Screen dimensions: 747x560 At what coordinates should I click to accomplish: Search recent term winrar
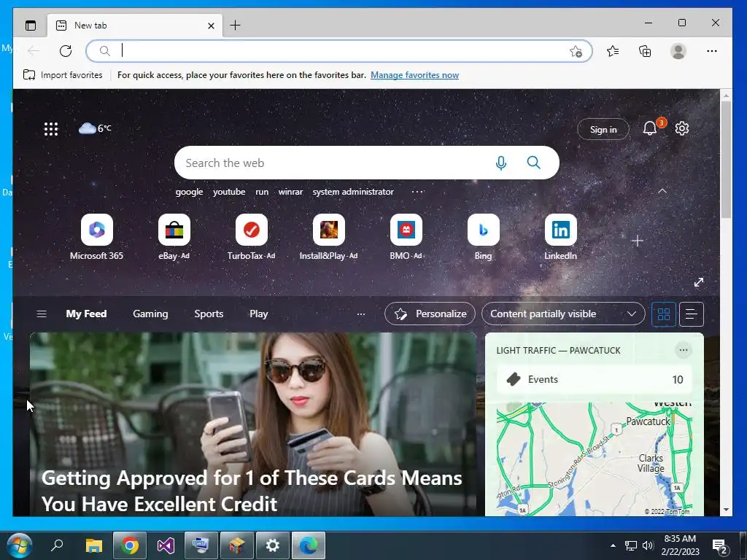pyautogui.click(x=290, y=192)
